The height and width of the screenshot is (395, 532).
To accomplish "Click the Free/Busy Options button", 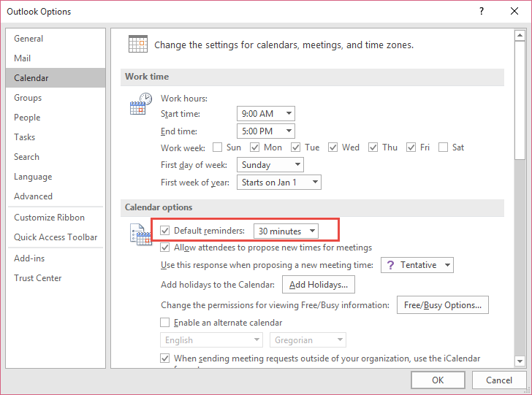I will [x=443, y=304].
